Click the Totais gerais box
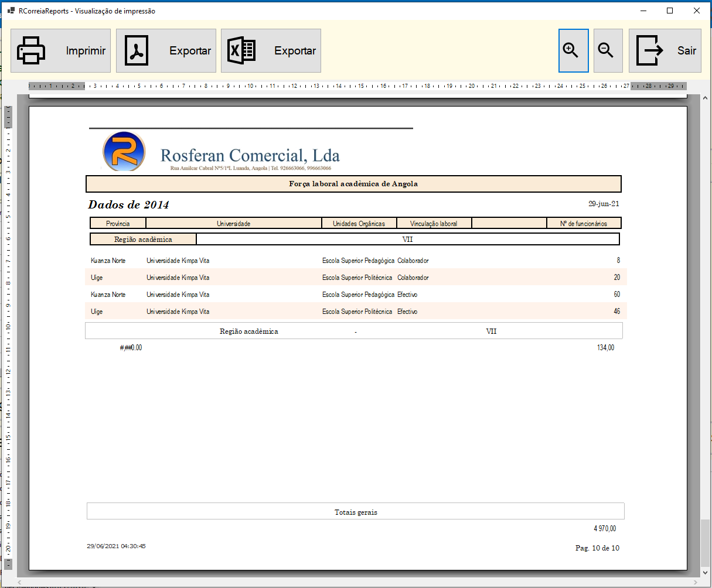Screen dimensions: 712x588 click(356, 511)
